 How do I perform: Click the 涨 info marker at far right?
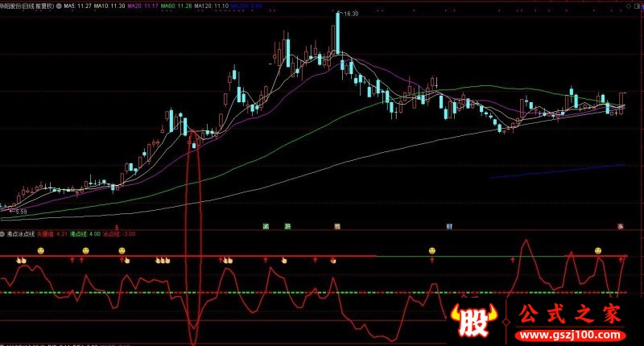(x=621, y=226)
